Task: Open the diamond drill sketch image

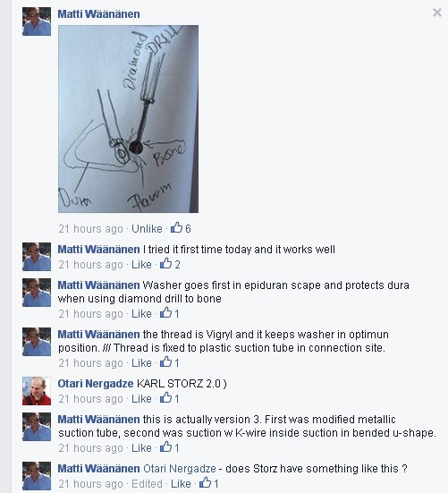Action: coord(128,119)
